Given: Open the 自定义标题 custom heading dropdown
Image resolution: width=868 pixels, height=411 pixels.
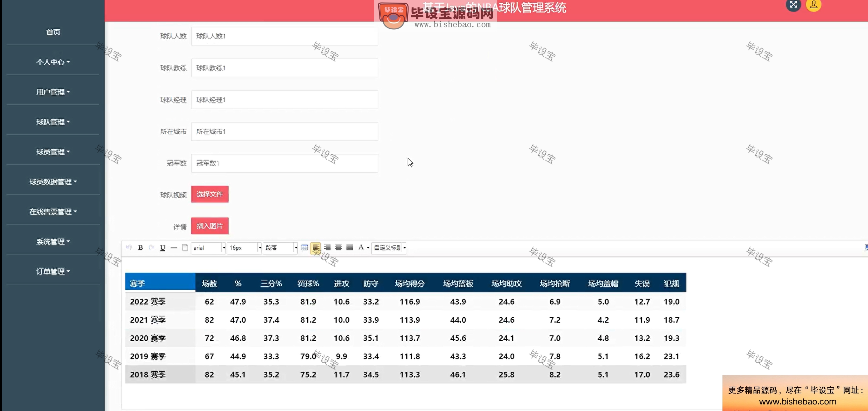Looking at the screenshot, I should coord(389,248).
